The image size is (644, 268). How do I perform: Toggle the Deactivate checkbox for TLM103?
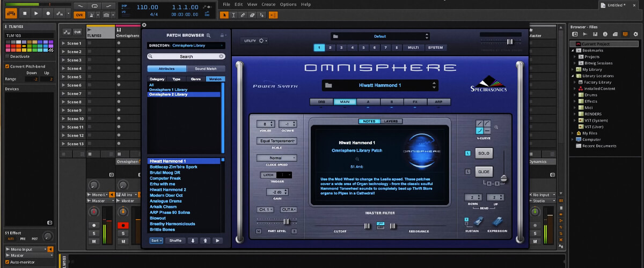[8, 56]
